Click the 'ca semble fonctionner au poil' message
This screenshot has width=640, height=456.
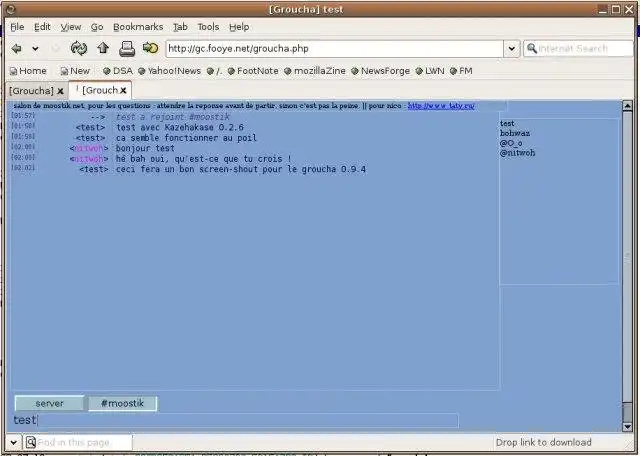tap(186, 138)
